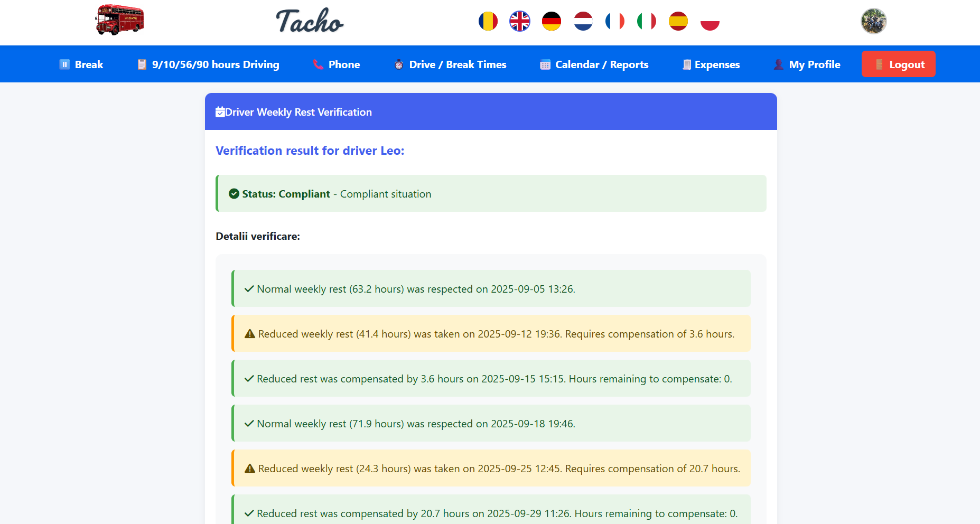The width and height of the screenshot is (980, 524).
Task: Choose the Spanish flag language
Action: [678, 22]
